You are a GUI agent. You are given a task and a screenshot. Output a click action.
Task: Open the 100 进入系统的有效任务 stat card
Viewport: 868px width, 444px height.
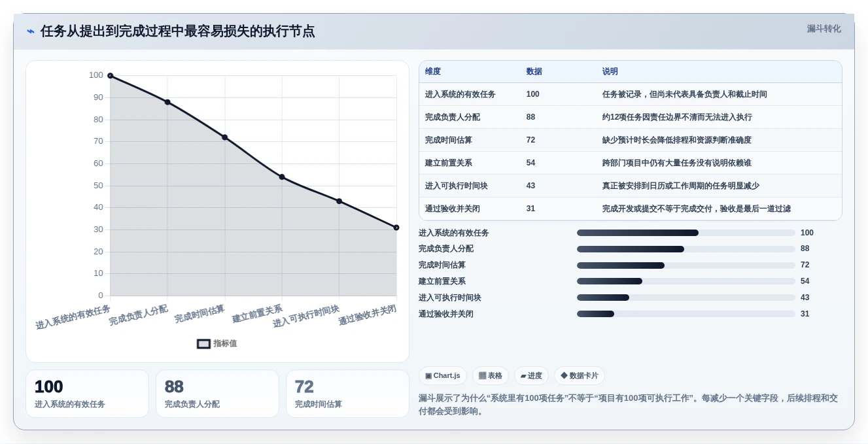pyautogui.click(x=88, y=394)
